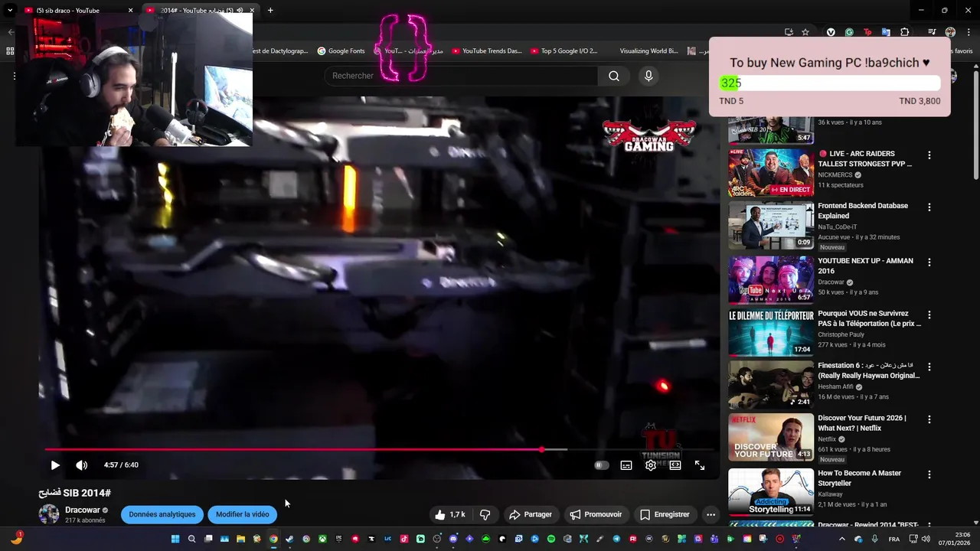Viewport: 980px width, 551px height.
Task: Click the magnifier search button
Action: point(614,76)
